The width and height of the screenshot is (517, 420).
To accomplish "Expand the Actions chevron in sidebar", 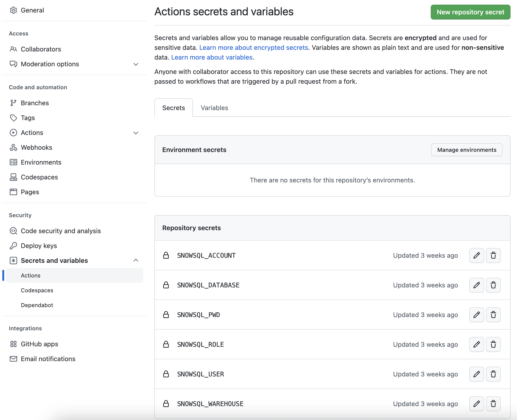I will [136, 133].
